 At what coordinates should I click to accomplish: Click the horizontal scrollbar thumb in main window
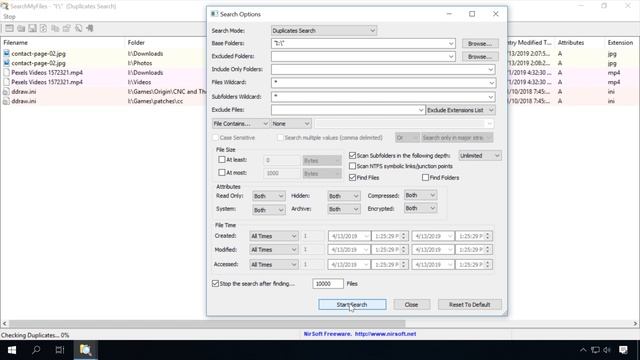tap(207, 323)
